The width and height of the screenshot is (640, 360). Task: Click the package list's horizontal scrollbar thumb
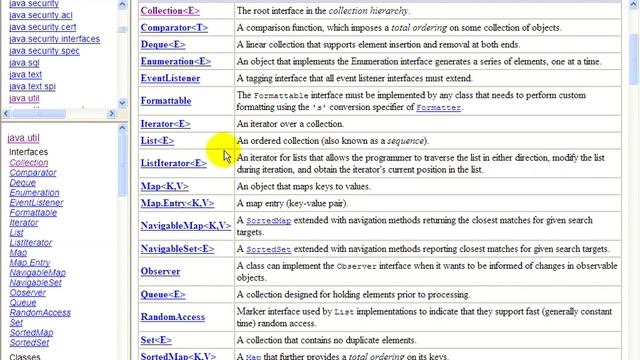(x=39, y=113)
